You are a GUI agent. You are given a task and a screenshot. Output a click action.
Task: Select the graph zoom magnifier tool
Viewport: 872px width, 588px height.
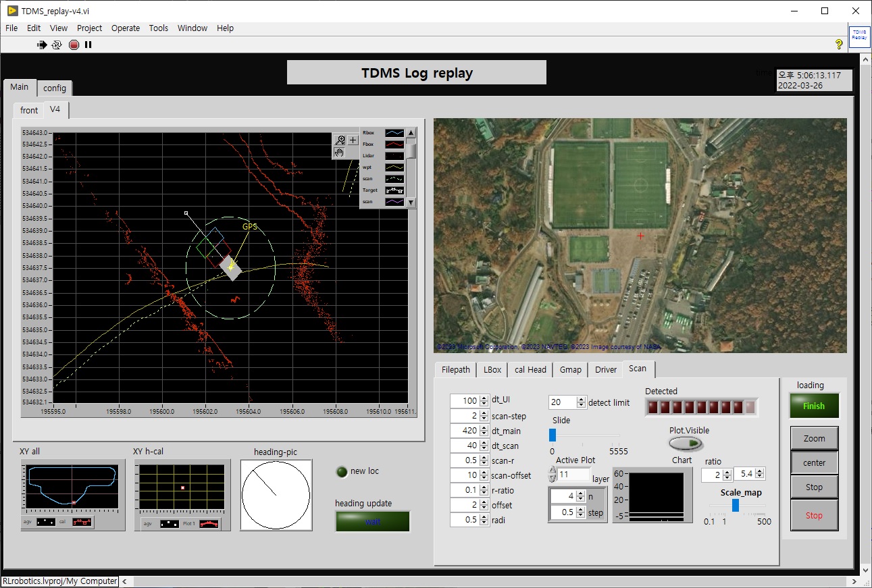340,140
